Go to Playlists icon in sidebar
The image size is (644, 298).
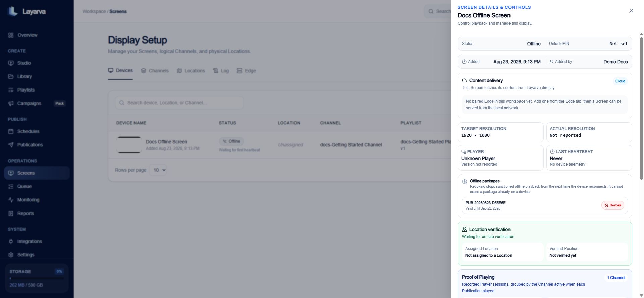[11, 90]
